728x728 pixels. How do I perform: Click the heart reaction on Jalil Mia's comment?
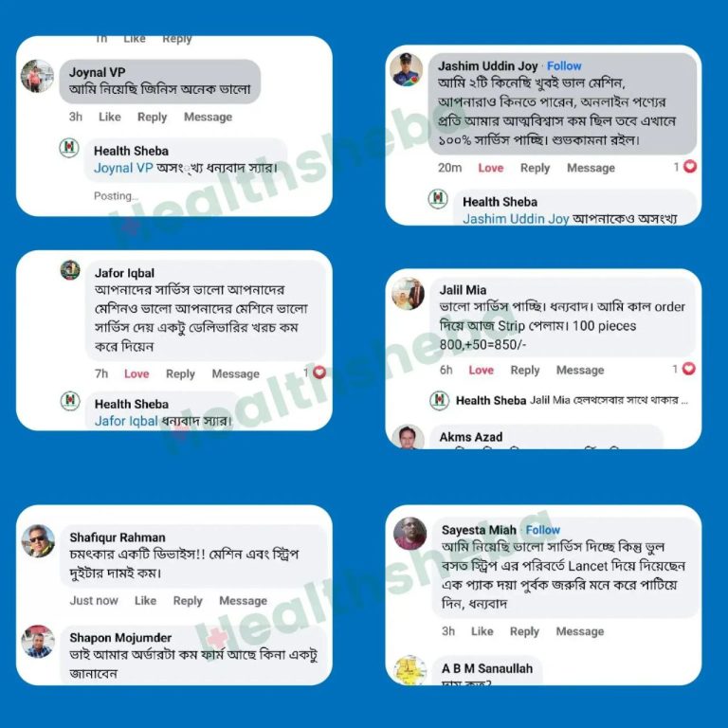coord(689,368)
